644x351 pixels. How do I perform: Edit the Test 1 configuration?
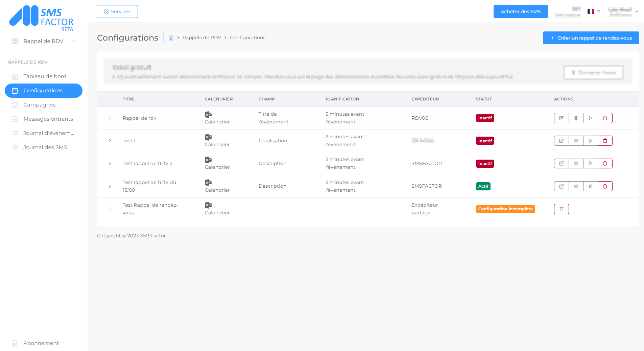(x=561, y=141)
